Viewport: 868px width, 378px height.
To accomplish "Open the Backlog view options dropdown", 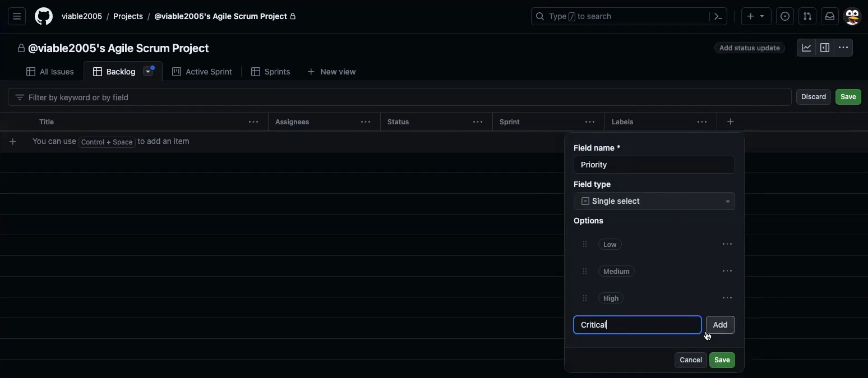I will (x=148, y=71).
